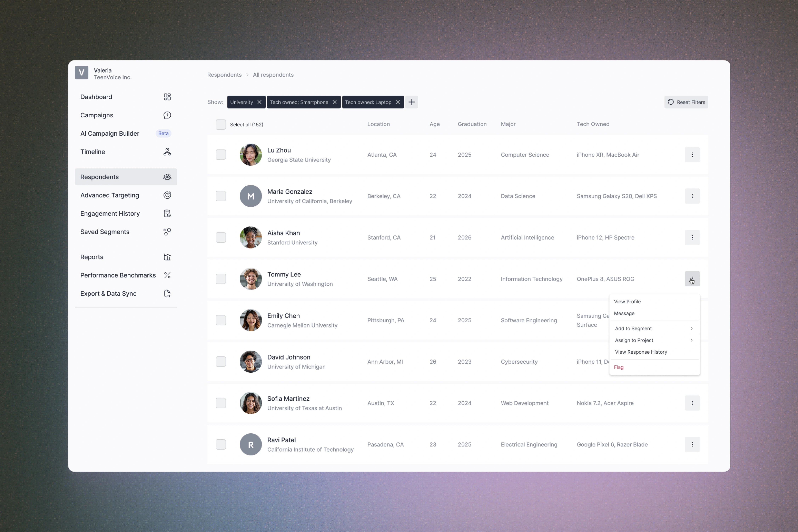798x532 pixels.
Task: Click Emily Chen's avatar photo
Action: click(251, 320)
